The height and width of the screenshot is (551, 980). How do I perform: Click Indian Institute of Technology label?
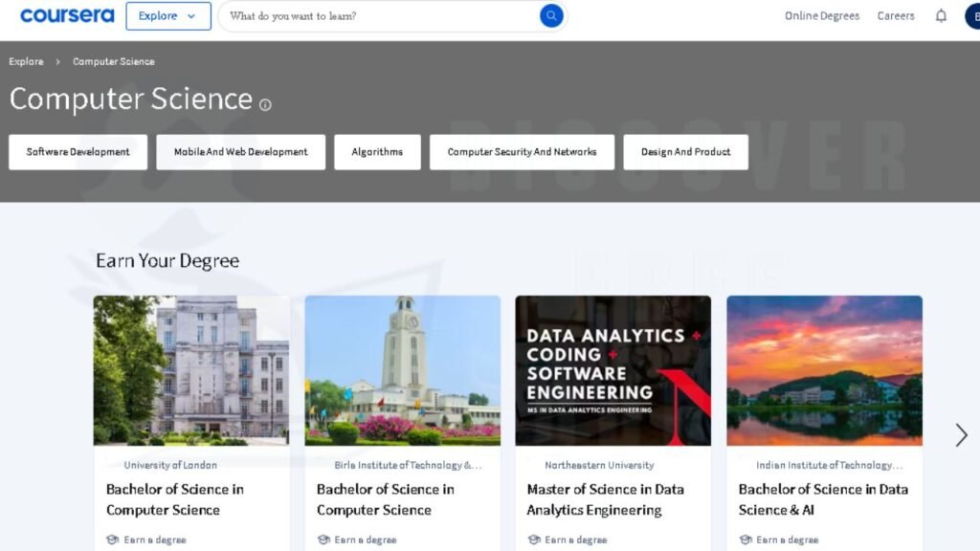(830, 465)
